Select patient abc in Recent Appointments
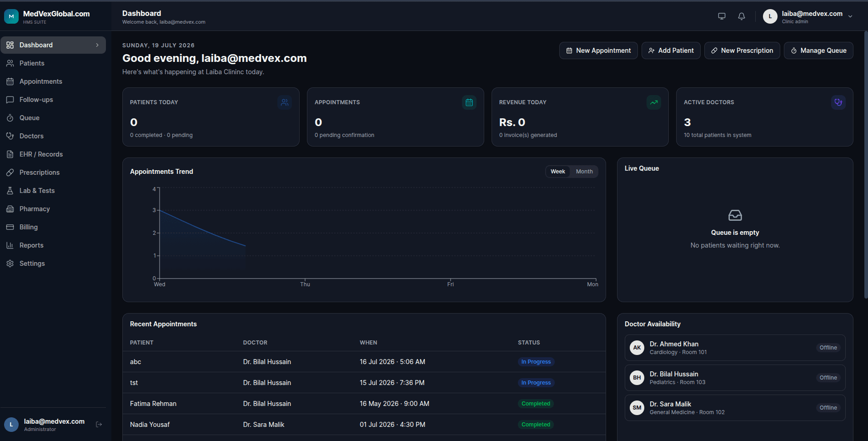Image resolution: width=868 pixels, height=441 pixels. (x=135, y=362)
